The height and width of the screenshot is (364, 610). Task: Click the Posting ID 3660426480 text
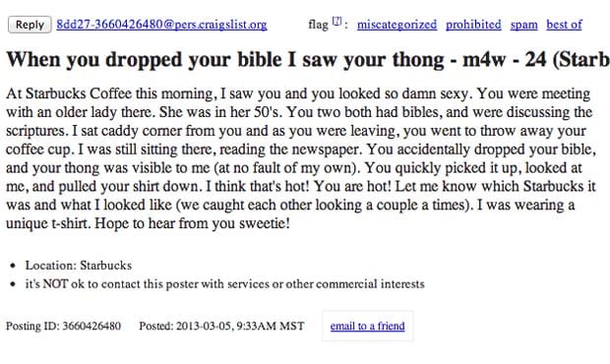point(63,326)
